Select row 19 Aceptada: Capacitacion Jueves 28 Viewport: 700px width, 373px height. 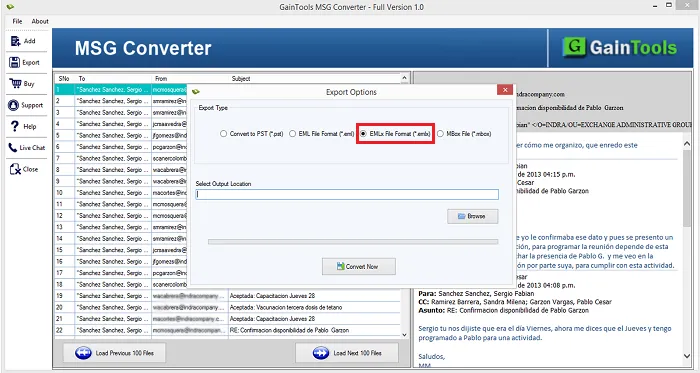point(228,296)
